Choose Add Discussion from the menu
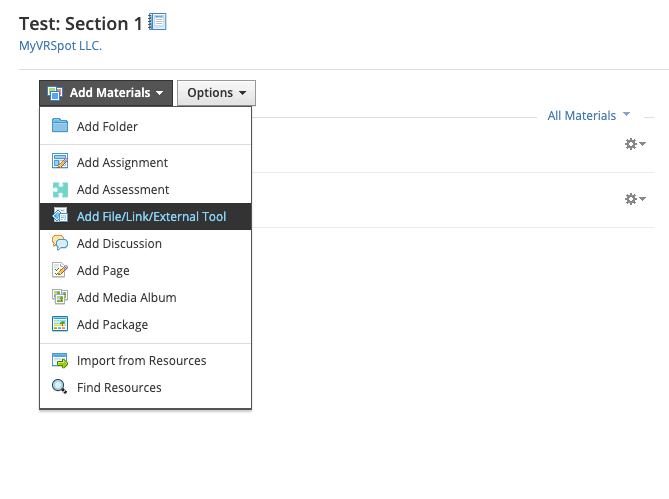 click(119, 243)
